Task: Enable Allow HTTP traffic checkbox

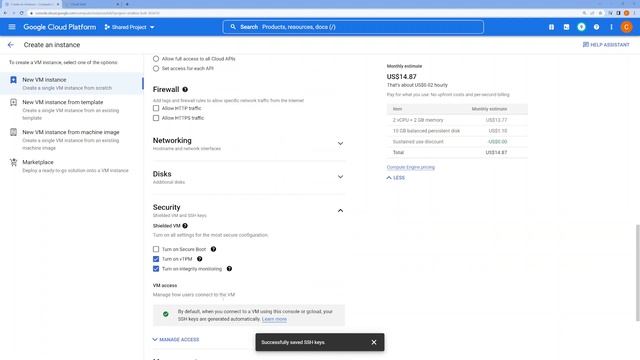Action: click(x=156, y=108)
